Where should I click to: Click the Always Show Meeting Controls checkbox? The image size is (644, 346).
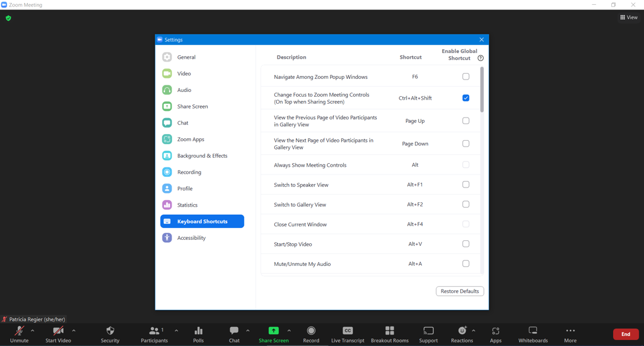(466, 164)
